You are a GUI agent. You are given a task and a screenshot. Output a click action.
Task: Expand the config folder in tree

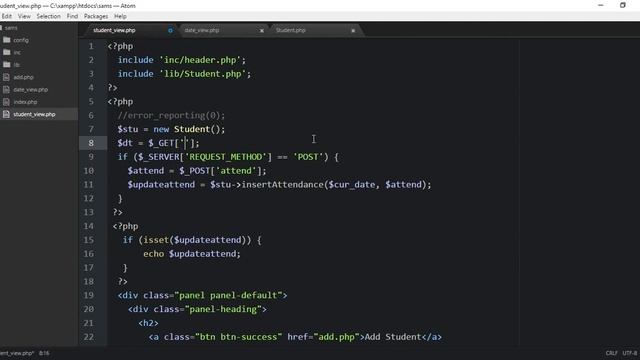[21, 40]
